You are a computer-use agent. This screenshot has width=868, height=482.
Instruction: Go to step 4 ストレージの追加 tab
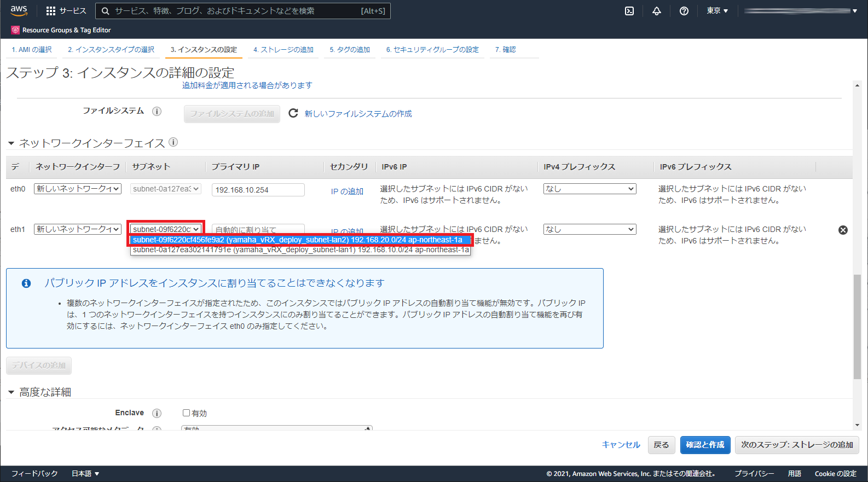tap(283, 50)
